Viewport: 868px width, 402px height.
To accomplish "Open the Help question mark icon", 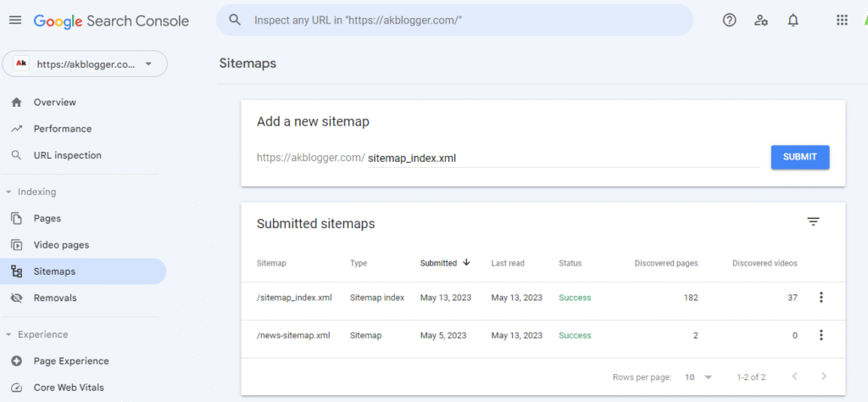I will click(x=730, y=20).
